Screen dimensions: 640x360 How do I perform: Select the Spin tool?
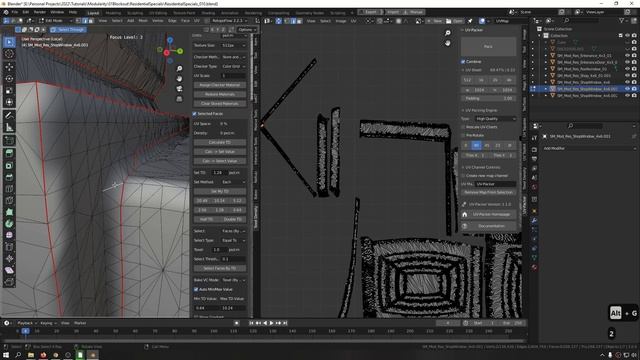click(x=9, y=224)
